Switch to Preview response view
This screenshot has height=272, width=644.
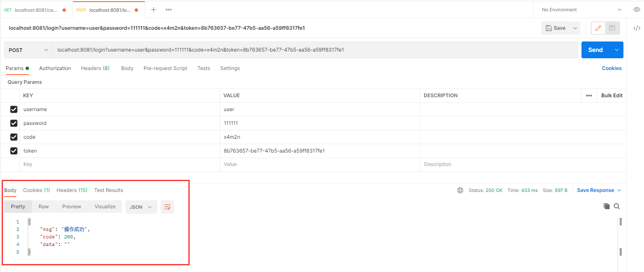tap(72, 207)
